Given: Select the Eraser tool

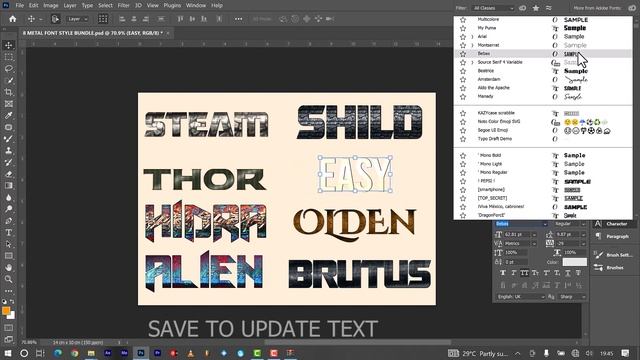Looking at the screenshot, I should pyautogui.click(x=9, y=174).
